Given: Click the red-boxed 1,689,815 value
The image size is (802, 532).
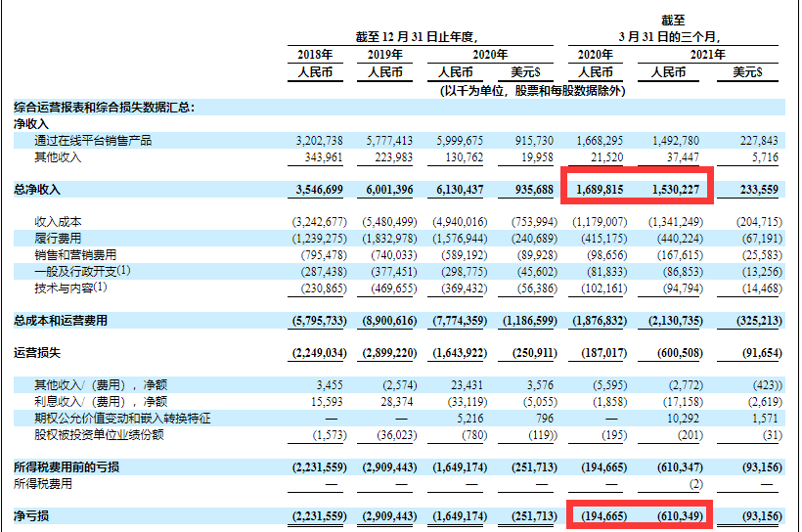Looking at the screenshot, I should tap(601, 189).
